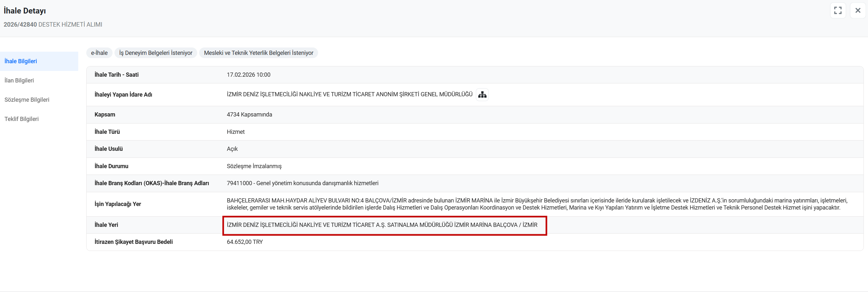Click Mesleki ve Teknik Yeterlik Belgeleri tag

point(258,53)
